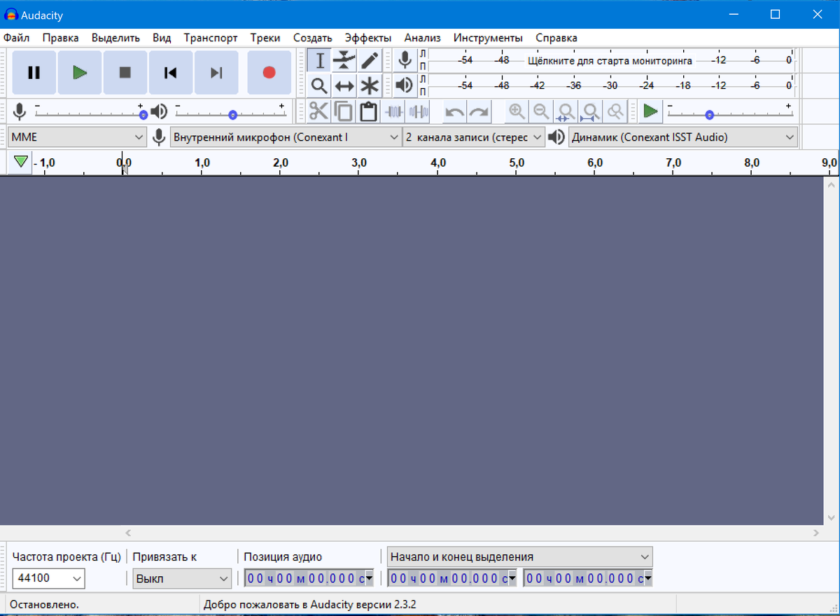The image size is (840, 616).
Task: Choose the Multi-tool asterisk icon
Action: 370,86
